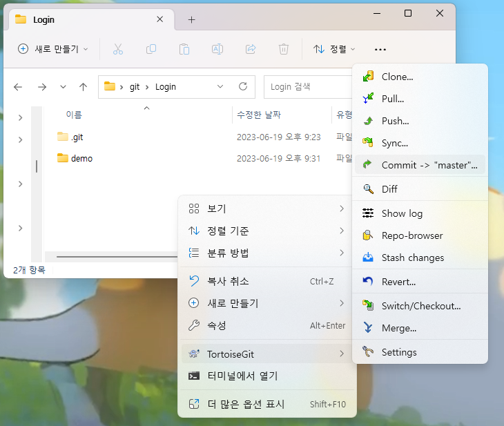This screenshot has height=426, width=504.
Task: Click the 2개 항목 status text
Action: (29, 270)
